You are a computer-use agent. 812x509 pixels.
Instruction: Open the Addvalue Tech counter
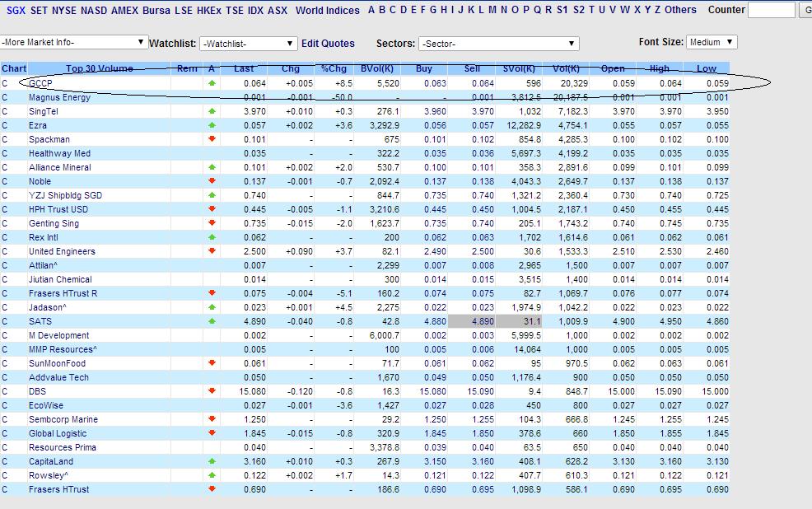pyautogui.click(x=58, y=377)
